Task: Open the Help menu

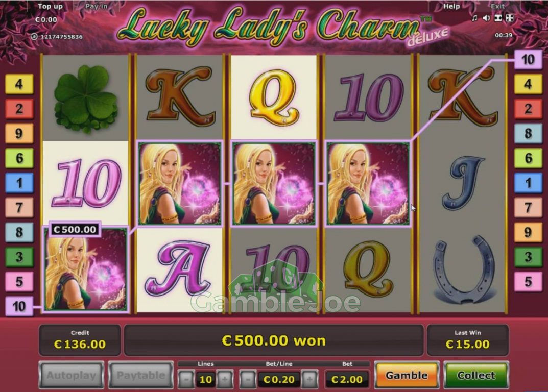Action: point(451,6)
